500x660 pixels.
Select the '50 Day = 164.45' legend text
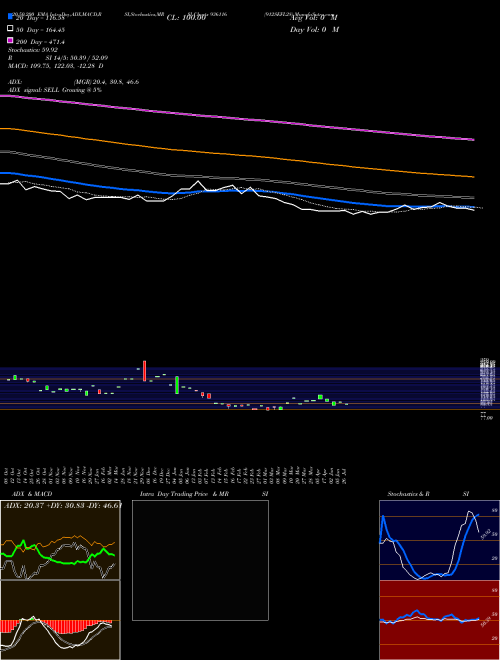pyautogui.click(x=41, y=30)
